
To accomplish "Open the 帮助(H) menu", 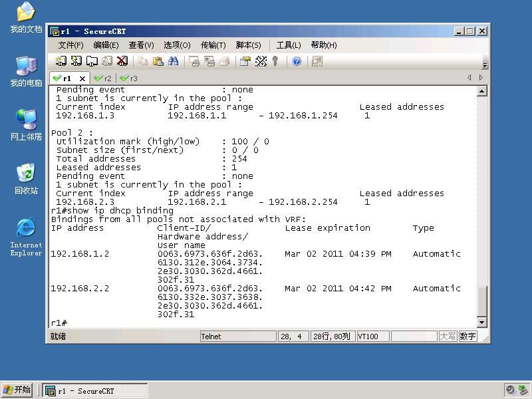I will pyautogui.click(x=324, y=45).
